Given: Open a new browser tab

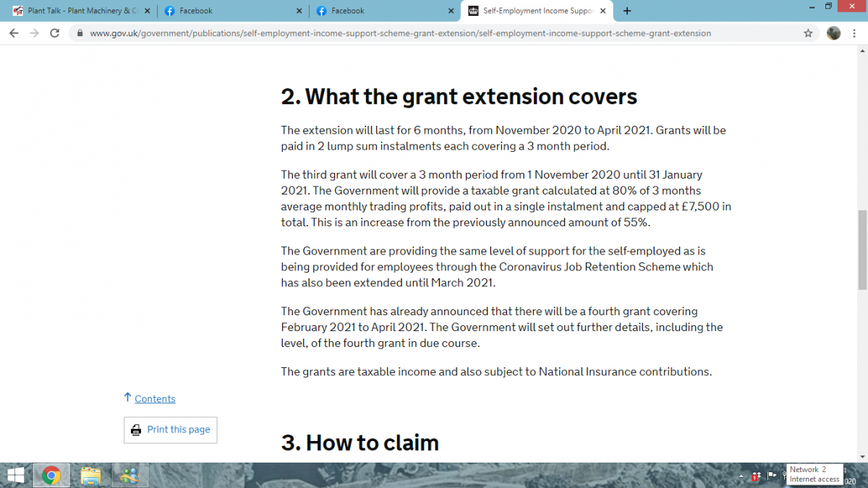Looking at the screenshot, I should point(626,11).
